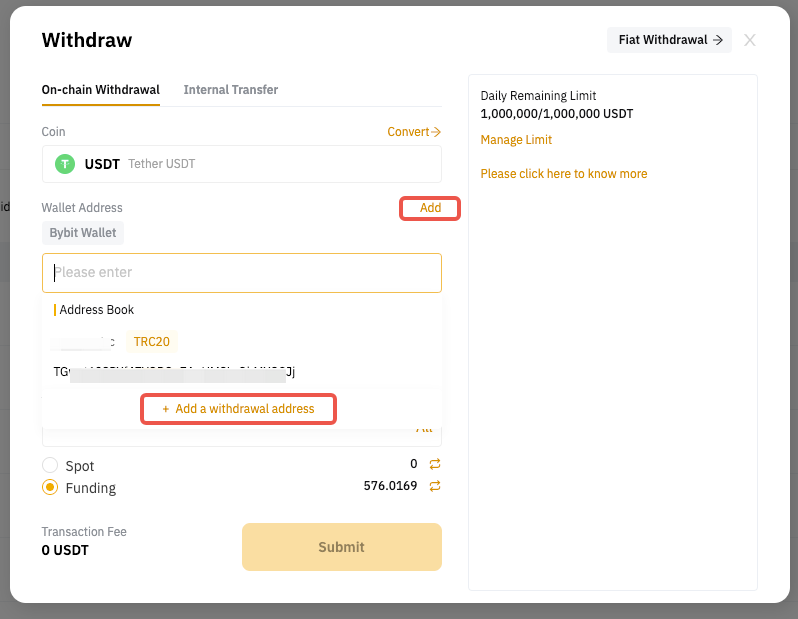Viewport: 798px width, 619px height.
Task: Click Add a withdrawal address
Action: [238, 409]
